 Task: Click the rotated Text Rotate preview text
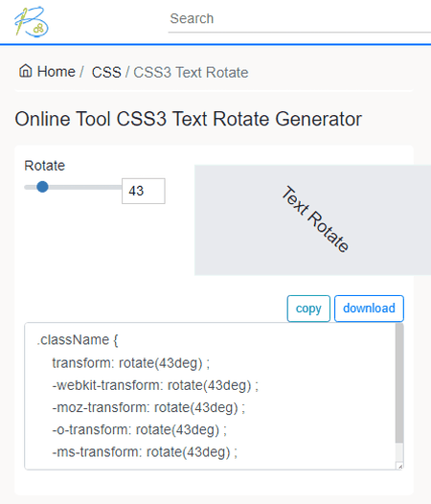(x=315, y=219)
